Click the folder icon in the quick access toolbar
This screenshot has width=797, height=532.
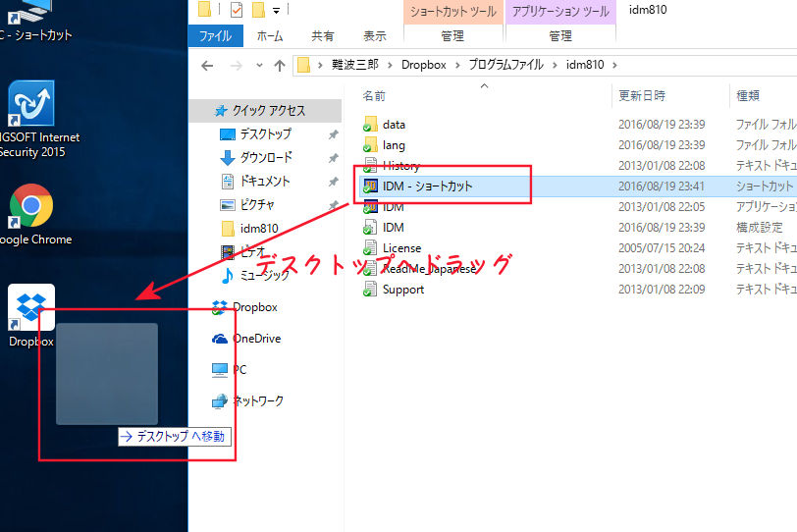(204, 9)
